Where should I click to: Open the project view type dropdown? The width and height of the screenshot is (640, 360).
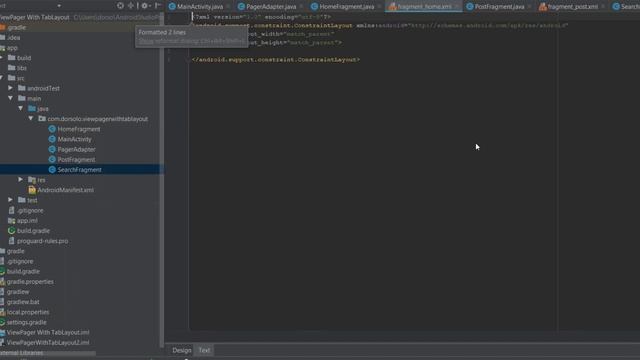click(x=59, y=6)
